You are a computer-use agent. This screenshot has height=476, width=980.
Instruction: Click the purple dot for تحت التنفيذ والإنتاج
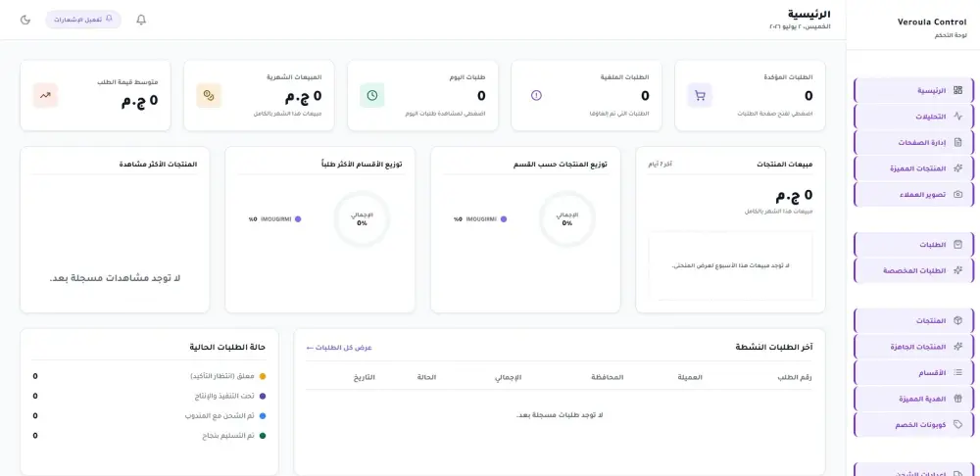click(x=263, y=396)
